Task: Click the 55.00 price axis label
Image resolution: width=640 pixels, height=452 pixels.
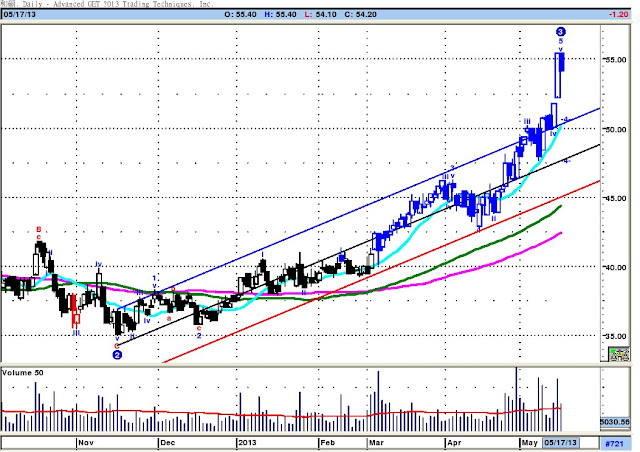Action: (x=616, y=60)
